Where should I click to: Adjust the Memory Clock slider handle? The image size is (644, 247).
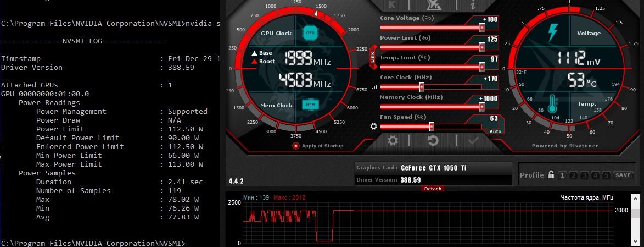click(x=482, y=107)
